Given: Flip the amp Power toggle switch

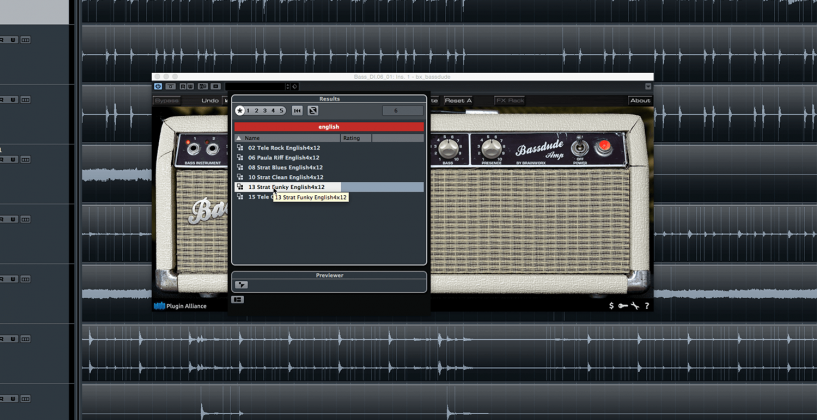Looking at the screenshot, I should [578, 146].
